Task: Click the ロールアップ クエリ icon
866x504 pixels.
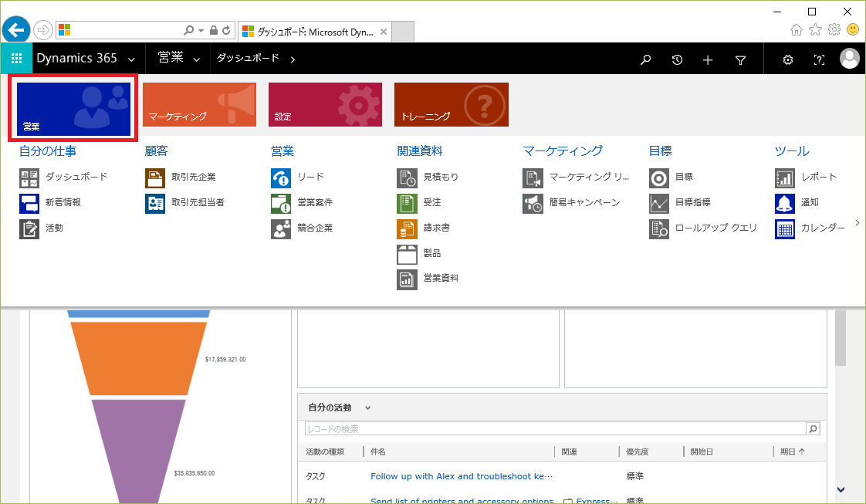Action: pyautogui.click(x=659, y=229)
